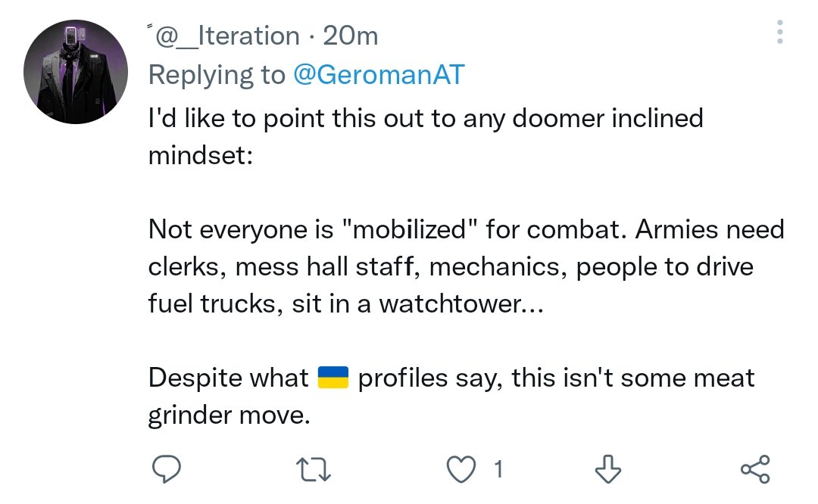The width and height of the screenshot is (818, 504).
Task: Click the tweet's first line about doomer
Action: pos(426,118)
